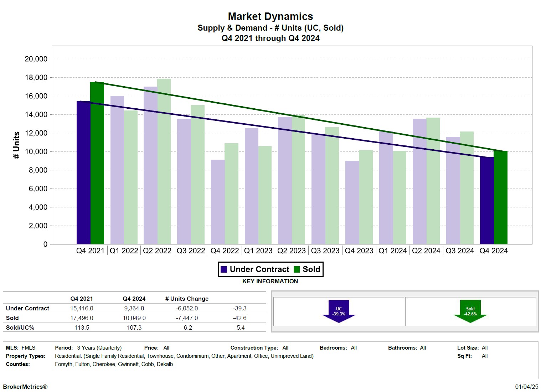This screenshot has height=392, width=541.
Task: Click the KEY INFORMATION heading
Action: pyautogui.click(x=270, y=281)
